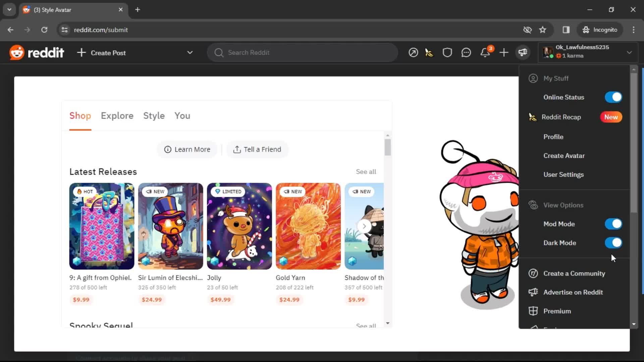The height and width of the screenshot is (362, 644).
Task: Click the shield/mod tools icon
Action: (x=447, y=52)
